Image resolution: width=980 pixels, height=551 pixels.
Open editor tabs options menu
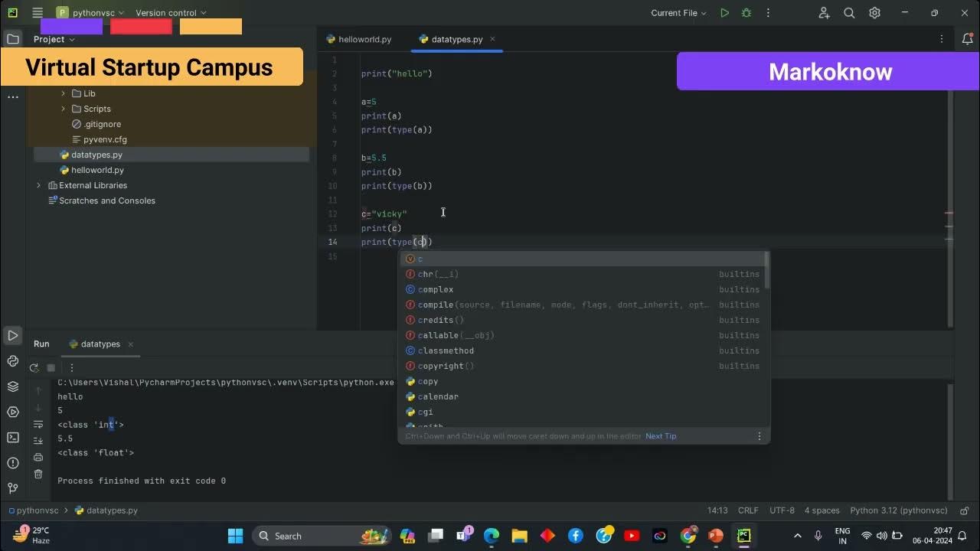click(942, 39)
